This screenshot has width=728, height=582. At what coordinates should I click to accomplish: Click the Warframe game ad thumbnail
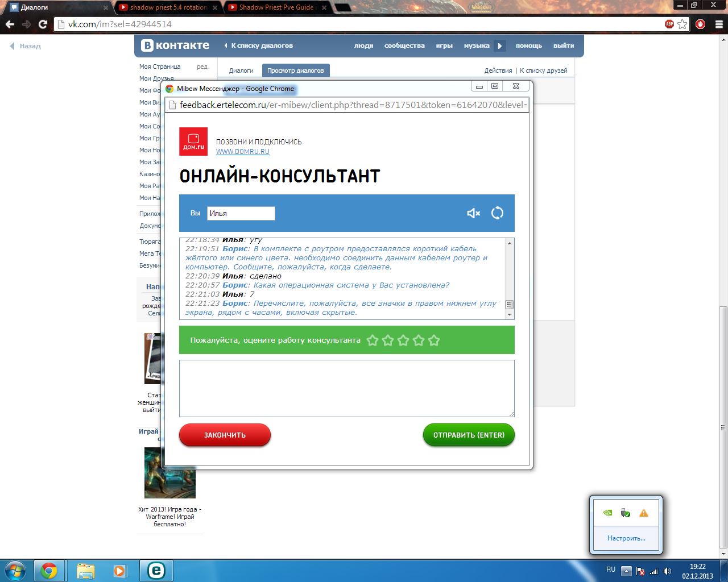pyautogui.click(x=170, y=473)
